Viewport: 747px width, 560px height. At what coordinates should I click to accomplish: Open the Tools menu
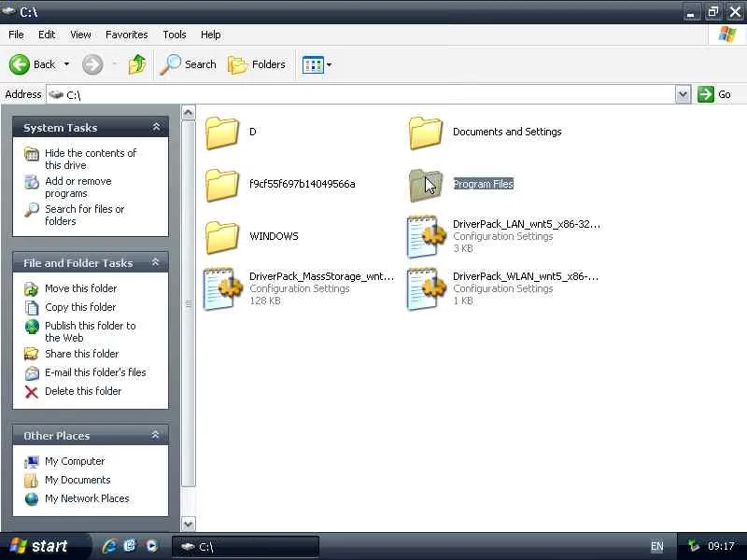(x=175, y=35)
